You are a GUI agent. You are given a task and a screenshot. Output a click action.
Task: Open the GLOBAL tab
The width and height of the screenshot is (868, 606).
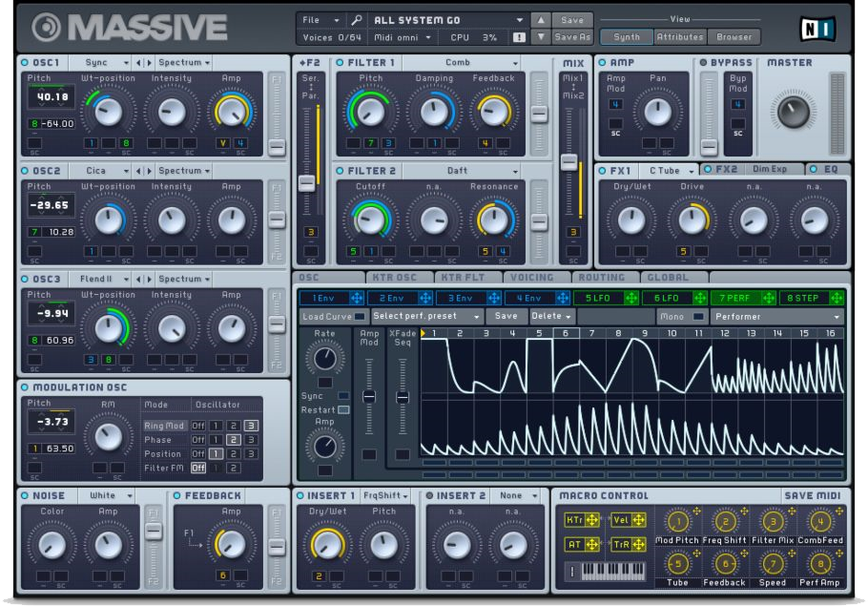pos(673,277)
